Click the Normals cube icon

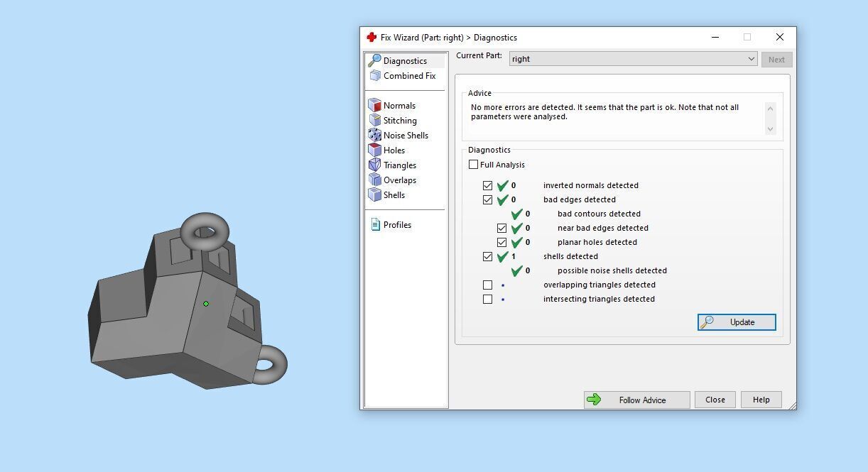[x=374, y=106]
